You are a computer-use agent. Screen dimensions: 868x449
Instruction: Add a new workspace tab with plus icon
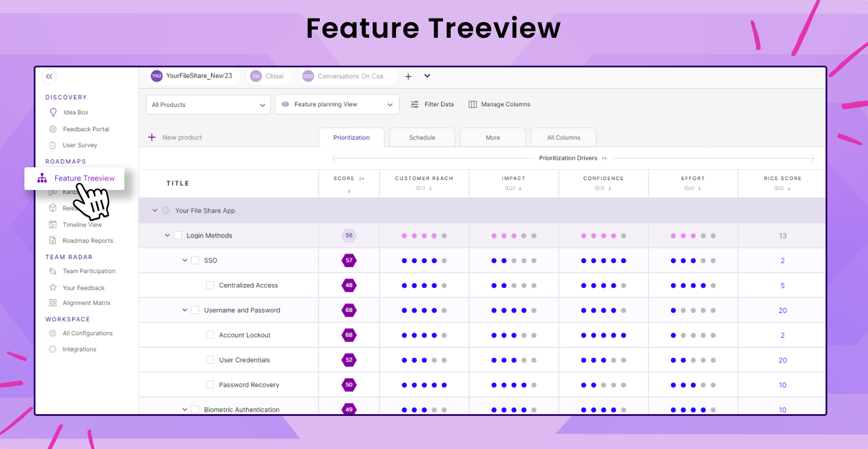tap(408, 76)
